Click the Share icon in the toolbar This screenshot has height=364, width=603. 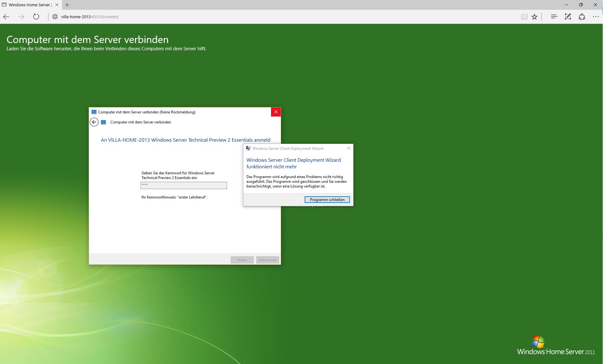(x=582, y=17)
